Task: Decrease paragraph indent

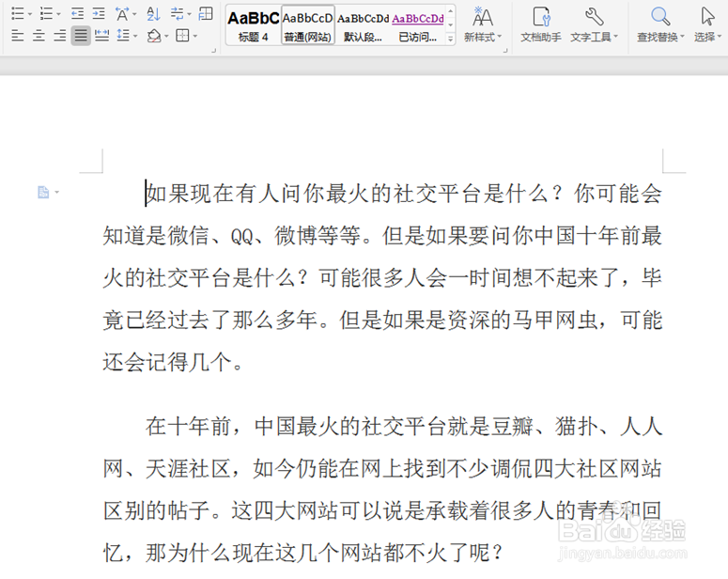Action: 77,14
